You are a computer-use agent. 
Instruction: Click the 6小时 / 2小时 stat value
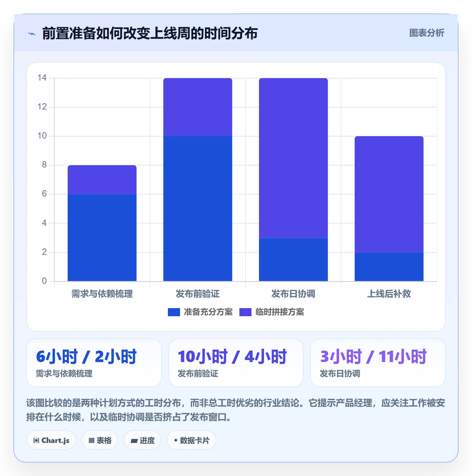[x=86, y=357]
